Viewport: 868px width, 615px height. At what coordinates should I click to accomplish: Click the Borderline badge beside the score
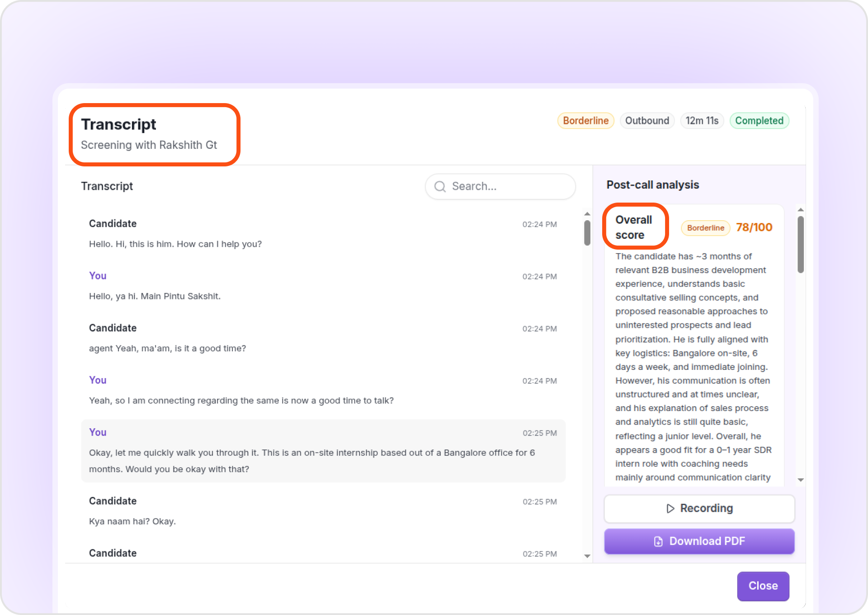click(706, 228)
